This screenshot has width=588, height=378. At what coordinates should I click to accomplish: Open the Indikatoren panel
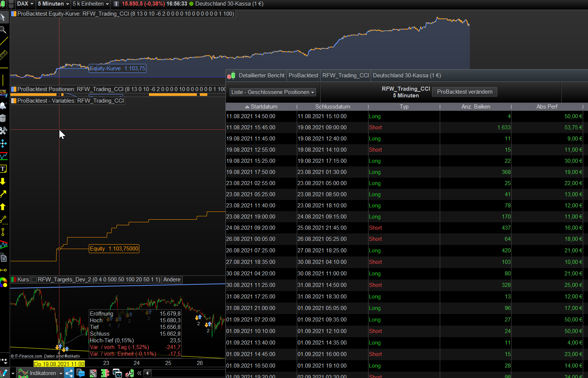[x=37, y=373]
